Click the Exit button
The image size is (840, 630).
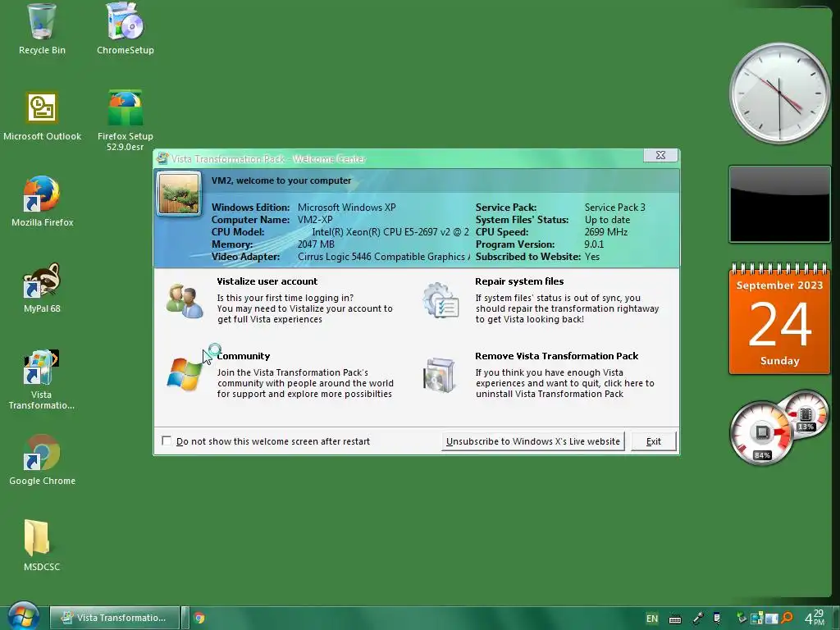click(653, 441)
